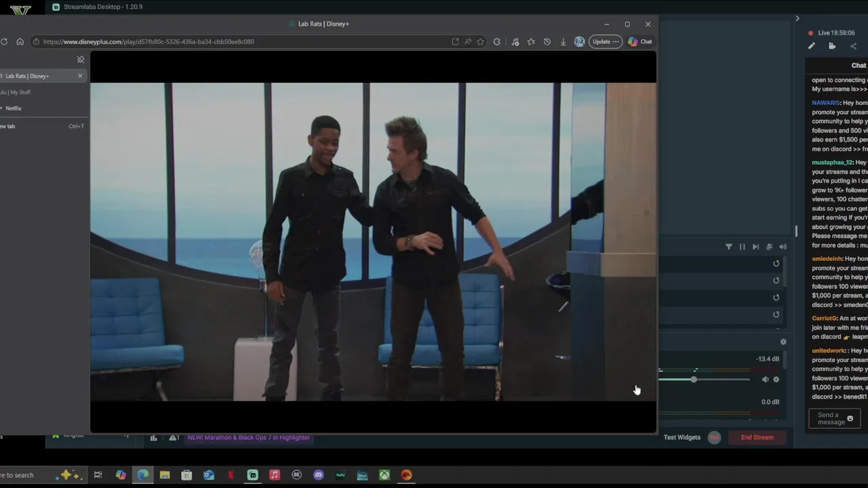Pause the Streamlabs recent events queue
The width and height of the screenshot is (868, 488).
[742, 247]
